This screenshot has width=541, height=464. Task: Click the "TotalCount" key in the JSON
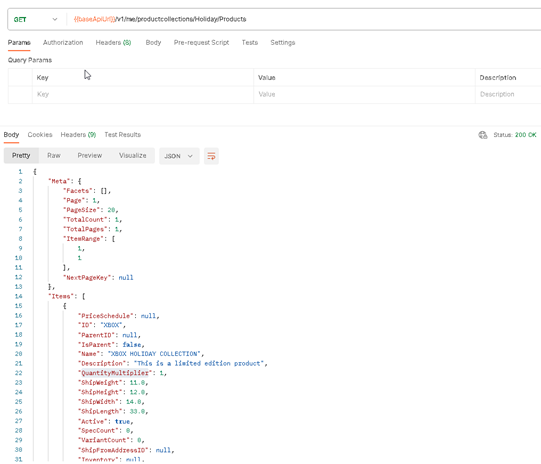[85, 219]
